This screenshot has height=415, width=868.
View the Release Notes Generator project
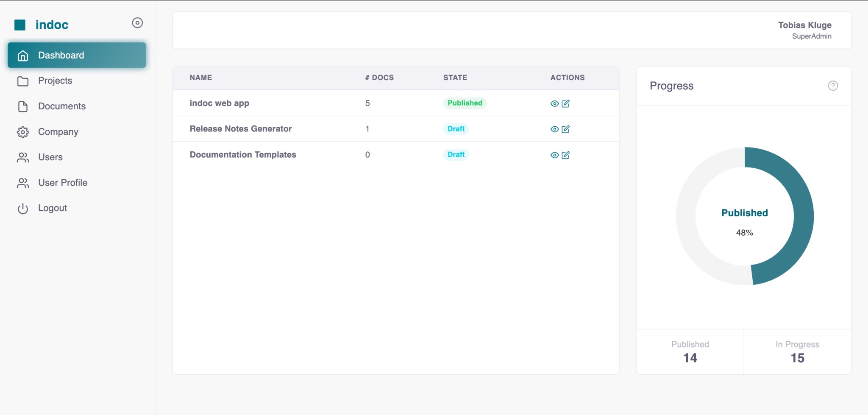click(554, 129)
